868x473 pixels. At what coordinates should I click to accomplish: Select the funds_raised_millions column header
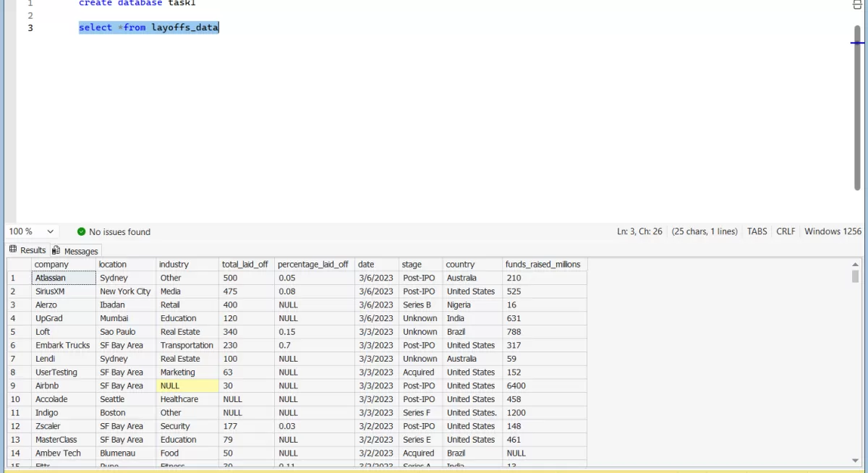pos(544,265)
